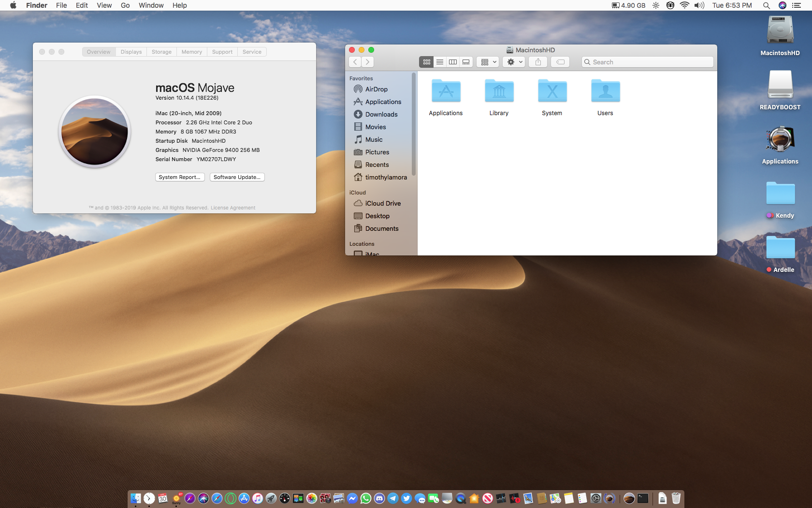The width and height of the screenshot is (812, 508).
Task: Select MacintoshHD drive on desktop
Action: [x=780, y=36]
